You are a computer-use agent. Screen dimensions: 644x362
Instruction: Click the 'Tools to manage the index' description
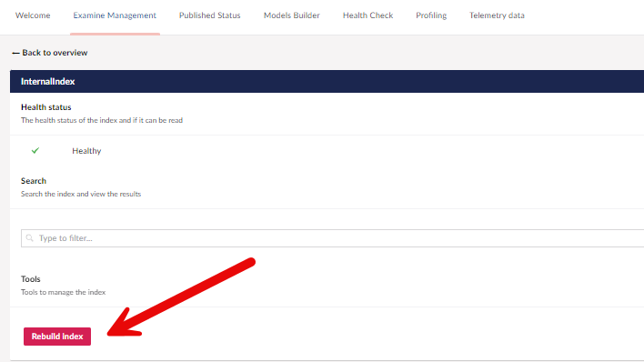(64, 292)
